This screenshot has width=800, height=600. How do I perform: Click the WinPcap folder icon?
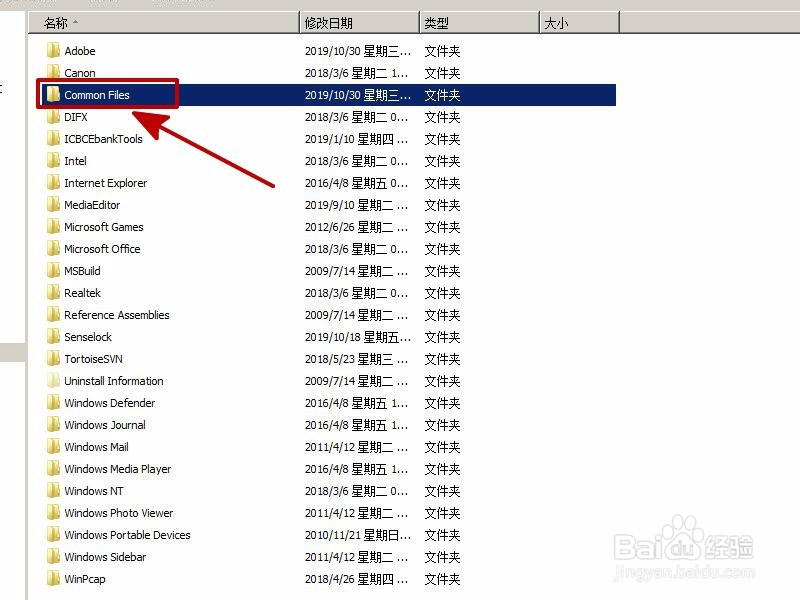55,579
